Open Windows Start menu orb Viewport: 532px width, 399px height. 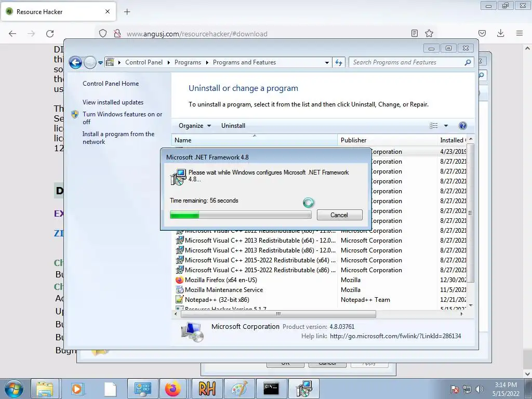tap(14, 389)
